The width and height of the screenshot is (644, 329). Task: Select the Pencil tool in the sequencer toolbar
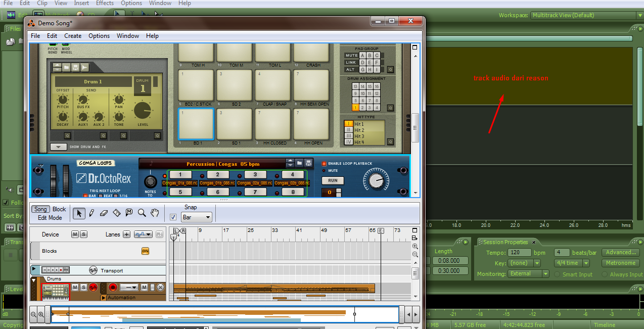[x=91, y=213]
